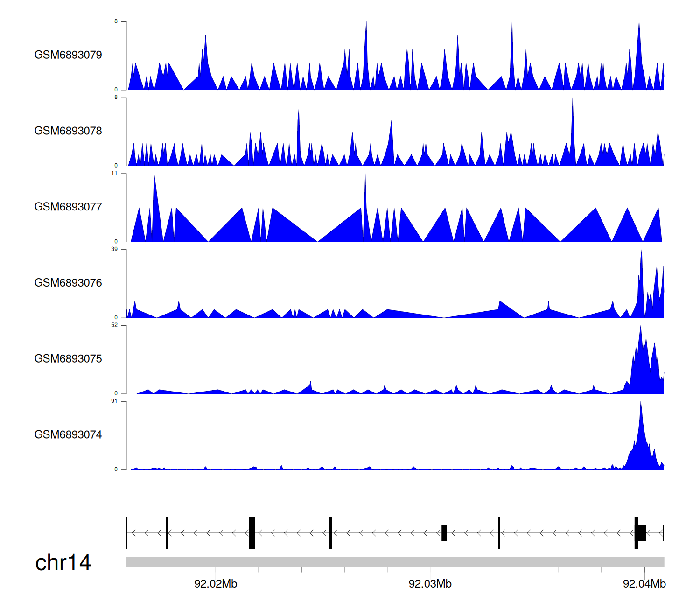Image resolution: width=700 pixels, height=616 pixels.
Task: Click the GSM6893079 track label
Action: click(68, 55)
